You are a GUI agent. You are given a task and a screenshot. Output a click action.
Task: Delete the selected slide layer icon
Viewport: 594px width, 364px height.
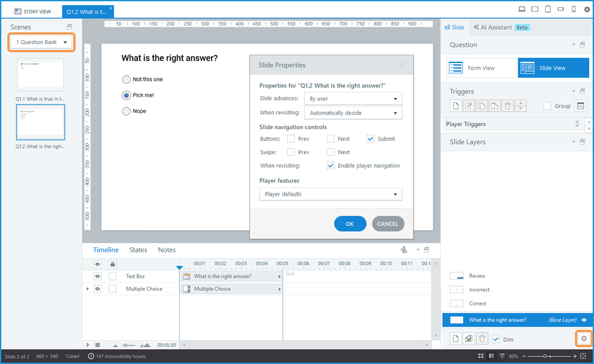click(482, 338)
